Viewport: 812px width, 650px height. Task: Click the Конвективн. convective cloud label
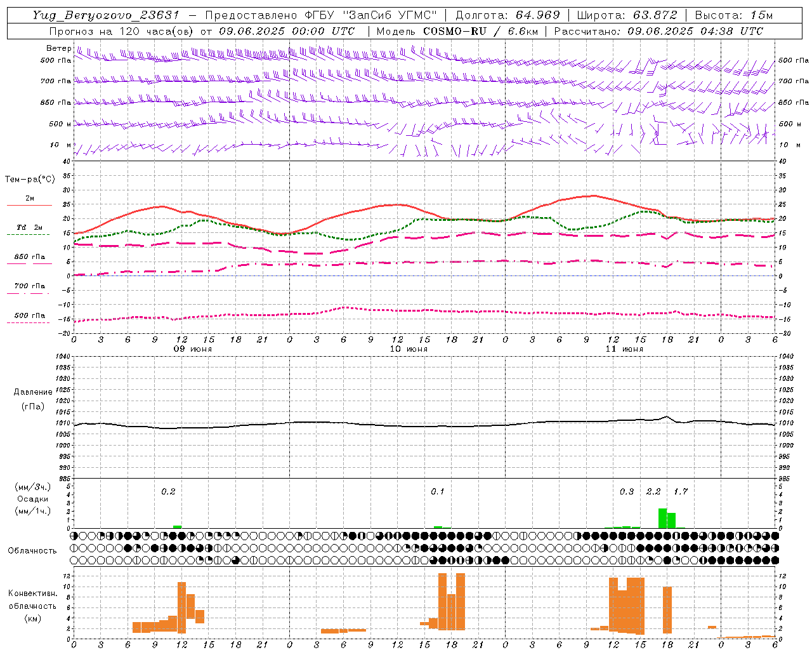coord(33,594)
